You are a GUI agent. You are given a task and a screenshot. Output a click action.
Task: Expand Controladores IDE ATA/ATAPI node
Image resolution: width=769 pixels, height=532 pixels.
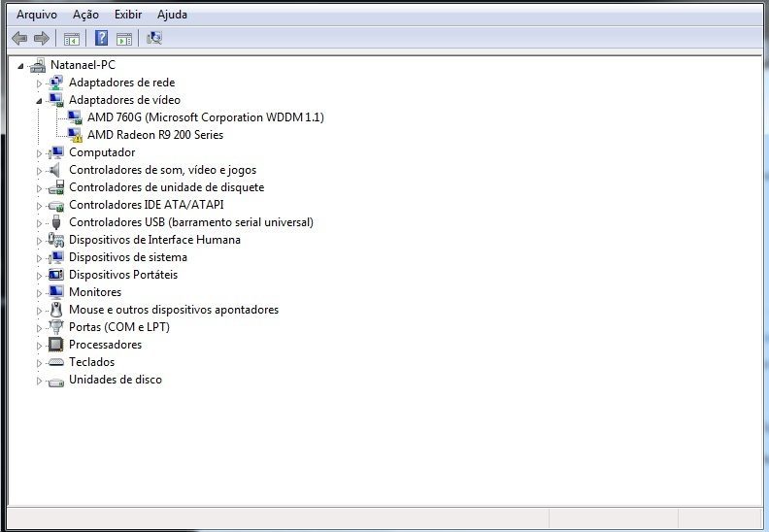tap(39, 206)
